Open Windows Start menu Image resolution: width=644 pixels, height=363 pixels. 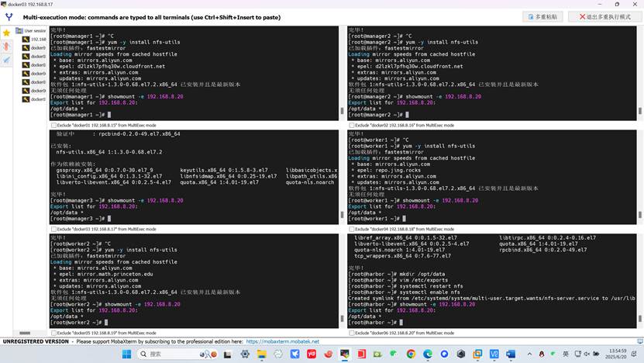126,354
